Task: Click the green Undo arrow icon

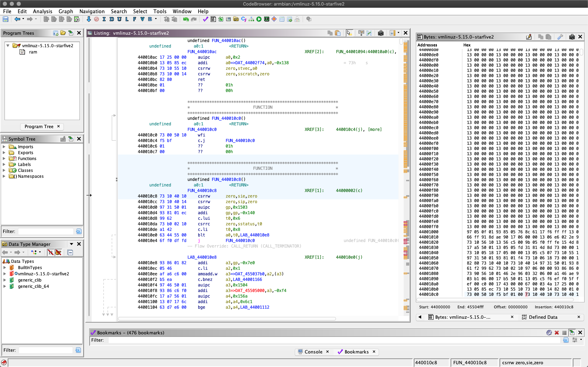Action: 186,19
